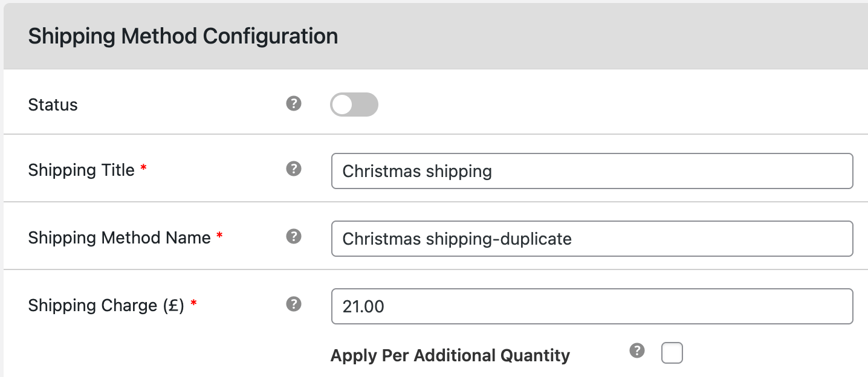The height and width of the screenshot is (377, 868).
Task: Click the Shipping Method Name question-mark icon
Action: (x=294, y=236)
